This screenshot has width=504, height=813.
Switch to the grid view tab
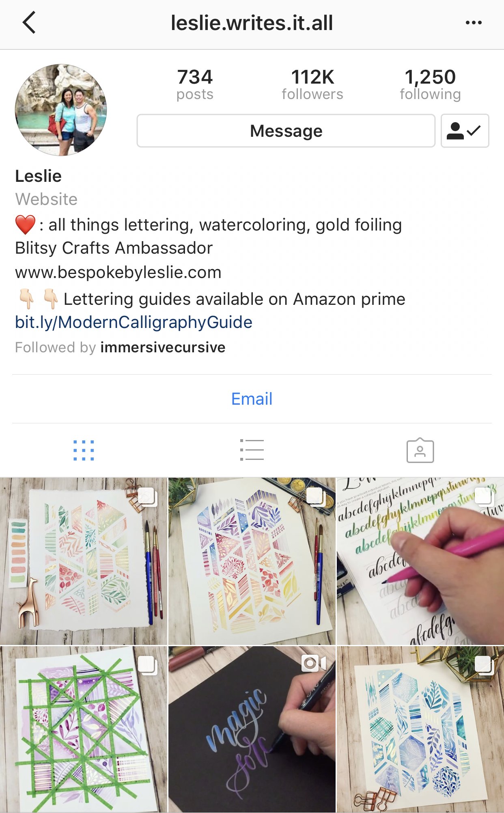(84, 451)
